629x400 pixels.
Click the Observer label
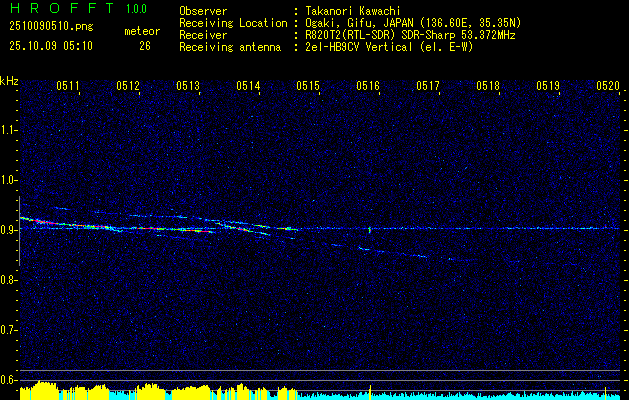[203, 11]
